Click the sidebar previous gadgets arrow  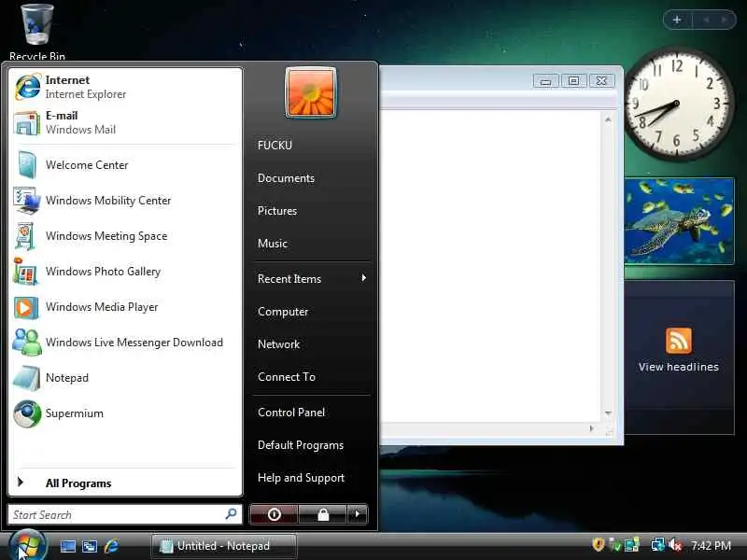706,20
